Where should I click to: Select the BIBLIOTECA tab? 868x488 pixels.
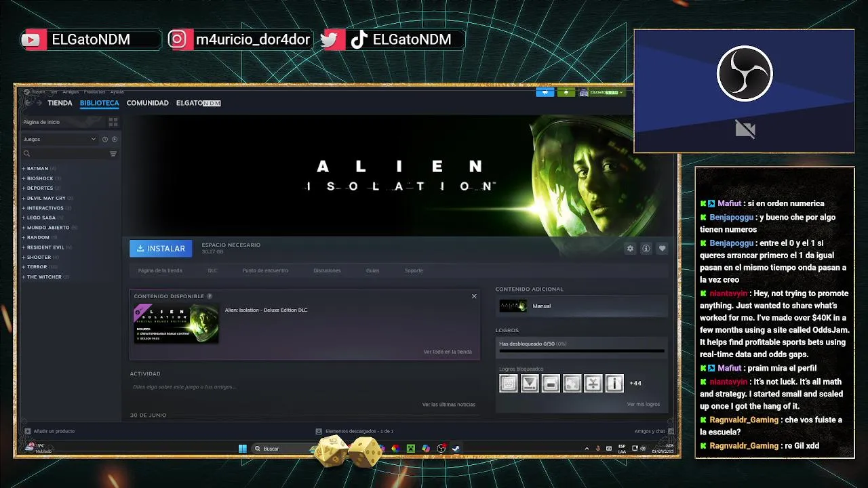pos(99,103)
